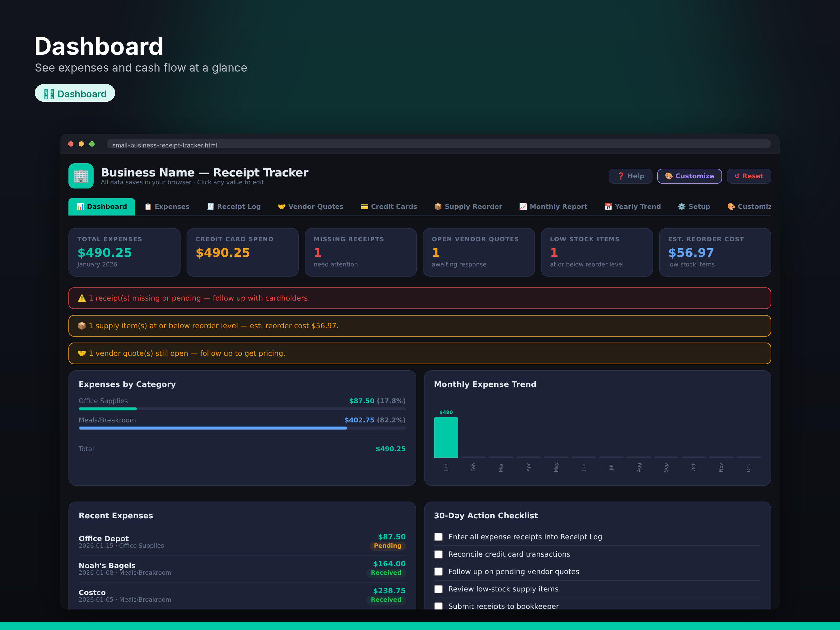The width and height of the screenshot is (840, 630).
Task: Check 'Review low-stock supply items' box
Action: [438, 589]
